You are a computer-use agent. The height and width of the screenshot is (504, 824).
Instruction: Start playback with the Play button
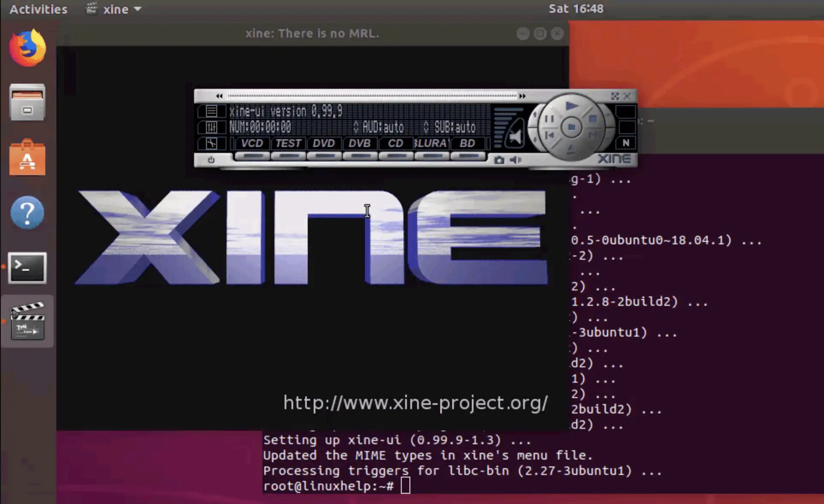(571, 106)
